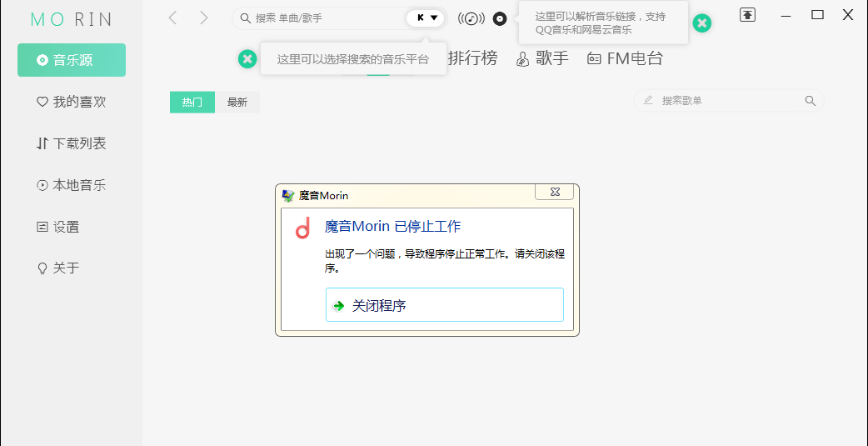Dismiss the music link parsing tooltip
This screenshot has height=446, width=868.
702,23
